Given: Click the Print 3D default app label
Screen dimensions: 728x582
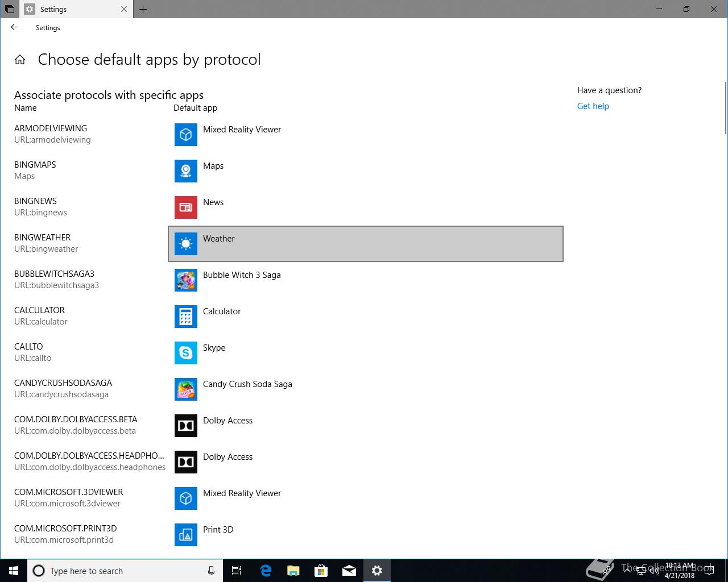Looking at the screenshot, I should point(218,530).
